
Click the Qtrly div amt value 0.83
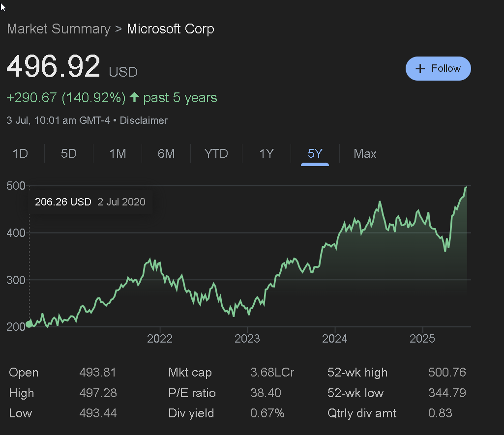pos(440,413)
